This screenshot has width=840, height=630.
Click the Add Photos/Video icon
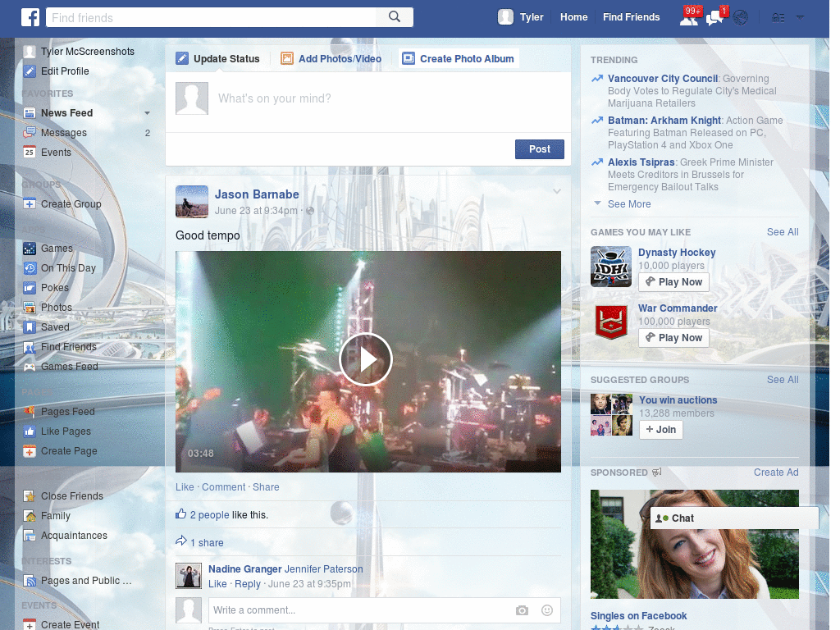pos(287,58)
